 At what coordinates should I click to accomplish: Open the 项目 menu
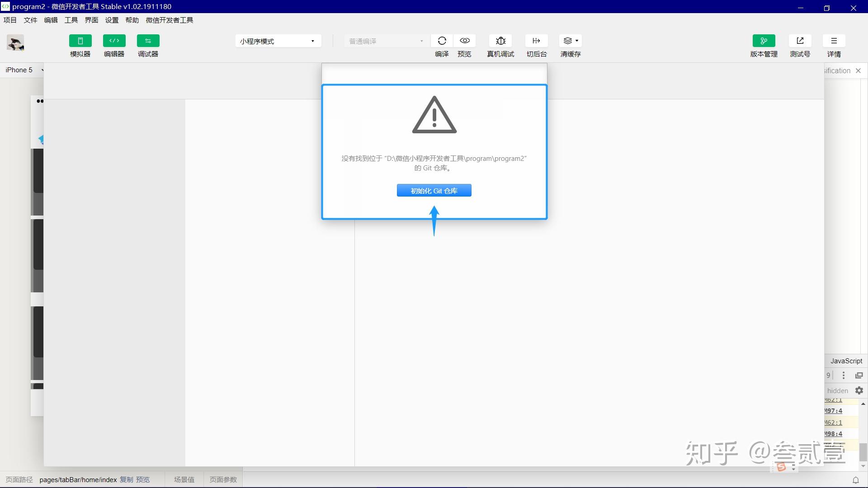10,20
